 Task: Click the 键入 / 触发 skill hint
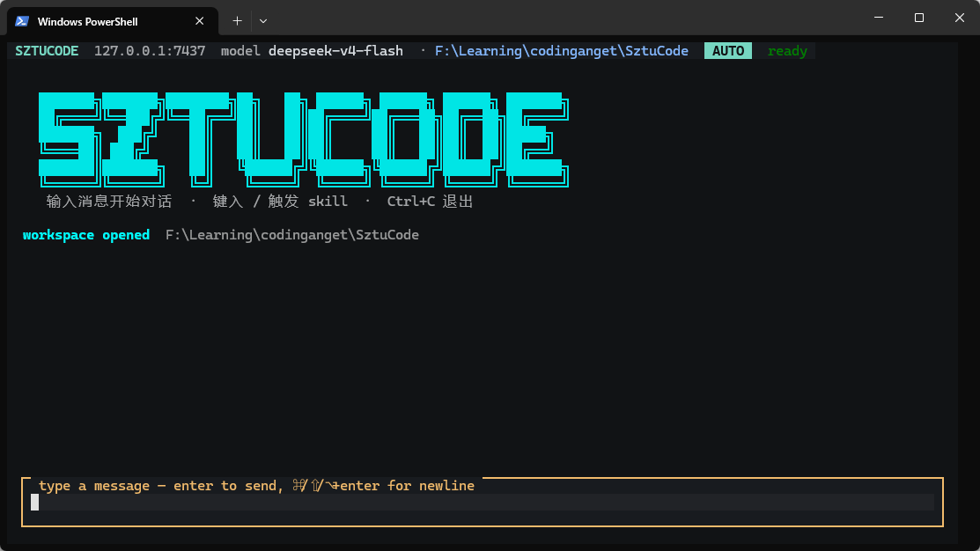(280, 202)
